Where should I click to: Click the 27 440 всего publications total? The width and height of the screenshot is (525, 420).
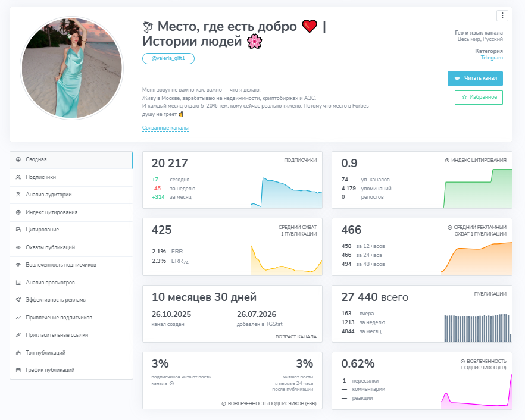tap(374, 297)
